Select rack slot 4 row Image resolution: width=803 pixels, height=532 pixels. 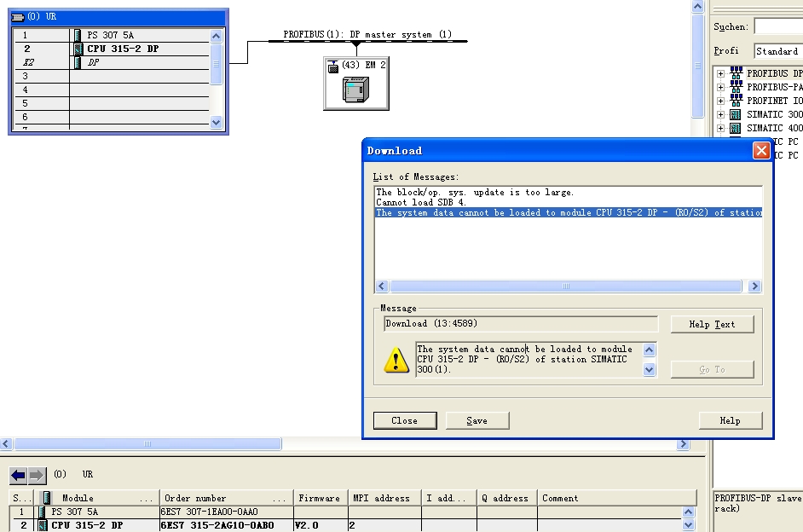111,90
